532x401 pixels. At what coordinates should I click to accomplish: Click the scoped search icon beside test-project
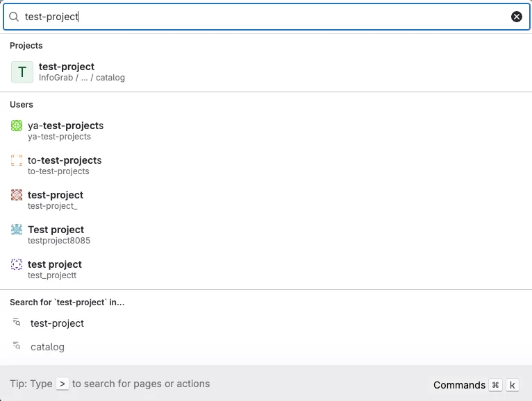(17, 323)
